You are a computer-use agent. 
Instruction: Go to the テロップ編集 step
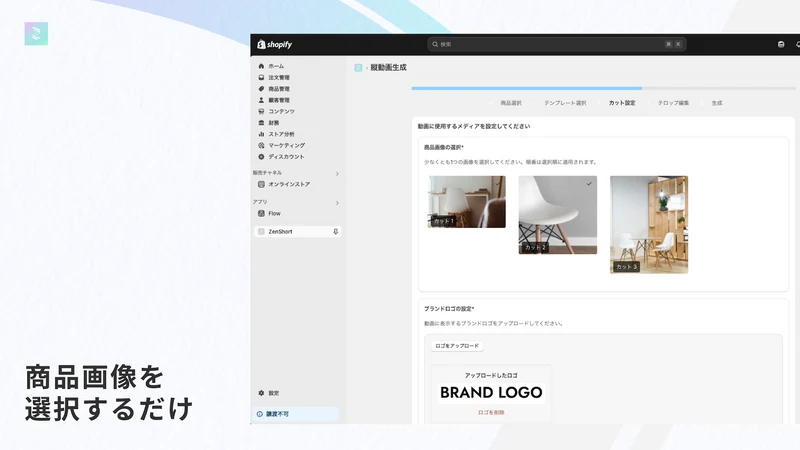pos(673,103)
